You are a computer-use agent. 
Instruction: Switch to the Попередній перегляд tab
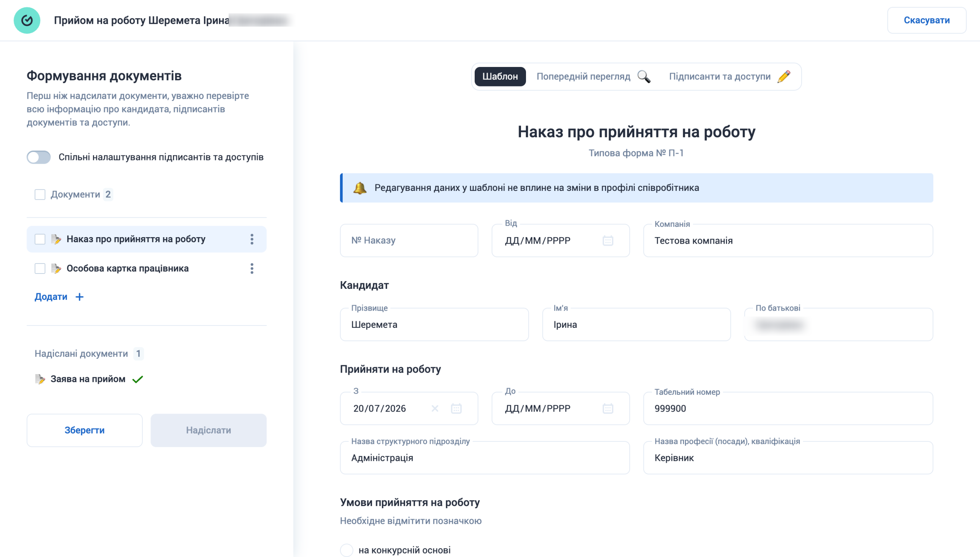[593, 77]
